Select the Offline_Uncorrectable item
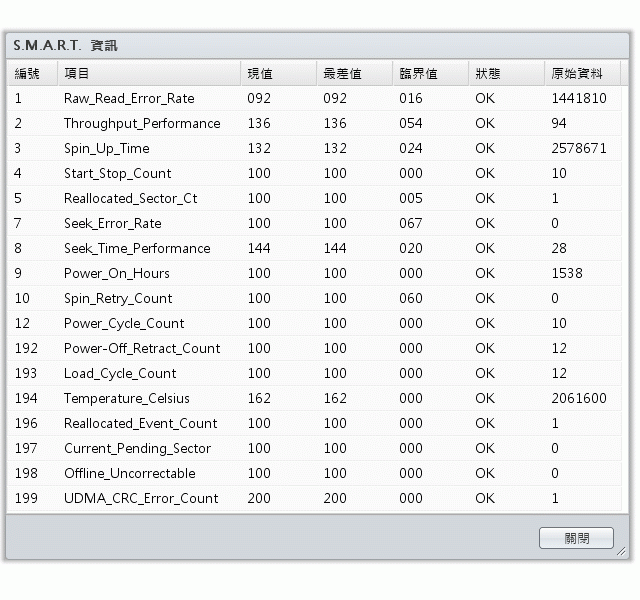 pos(130,473)
